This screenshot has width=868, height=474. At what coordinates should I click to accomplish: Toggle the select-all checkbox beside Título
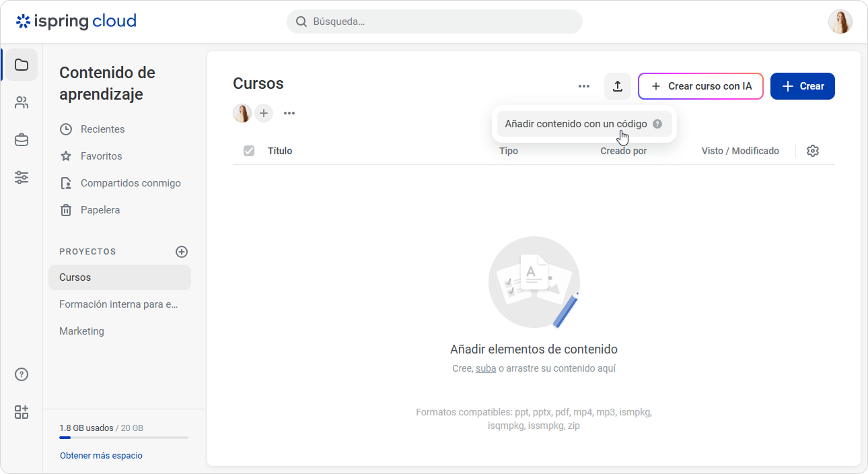click(249, 151)
